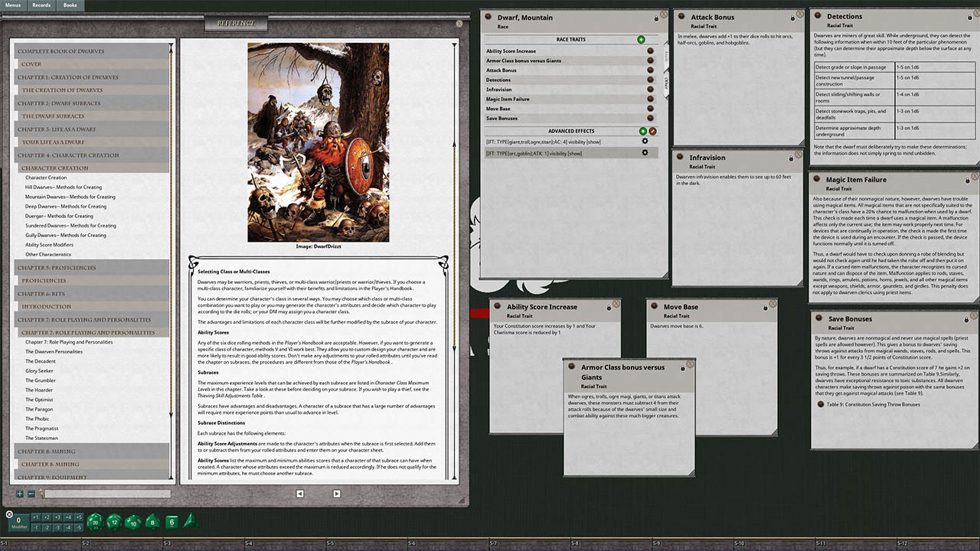Open gear settings on the first advanced effect
980x551 pixels.
click(x=645, y=142)
